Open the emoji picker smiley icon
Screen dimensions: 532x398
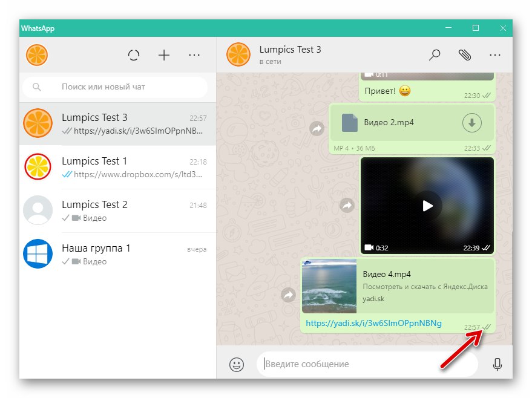[237, 365]
